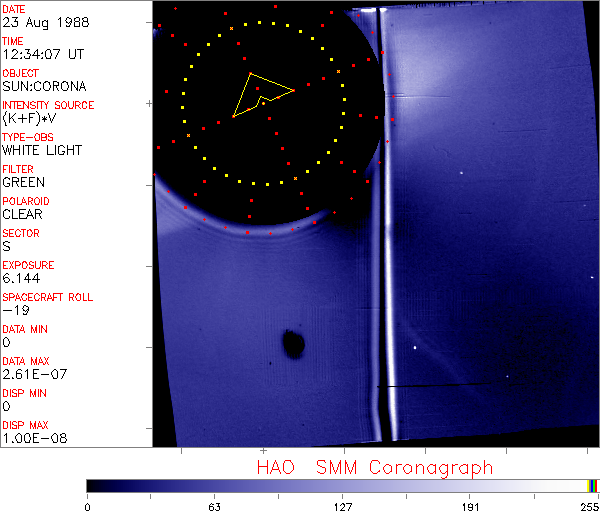Click the dark blob on the coronagraph image
Image resolution: width=600 pixels, height=512 pixels.
tap(293, 344)
